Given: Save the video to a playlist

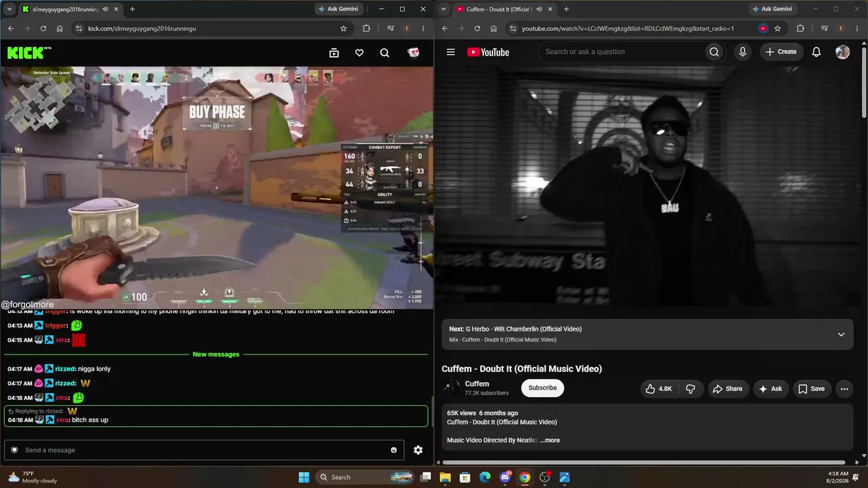Looking at the screenshot, I should 811,388.
